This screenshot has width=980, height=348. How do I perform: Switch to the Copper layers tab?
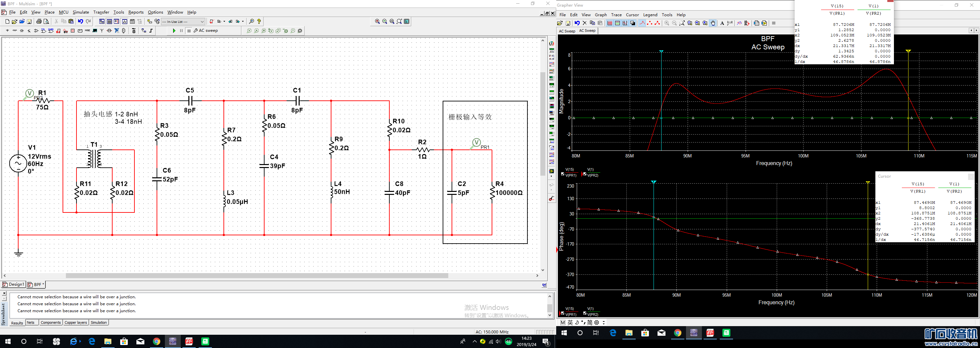coord(76,322)
